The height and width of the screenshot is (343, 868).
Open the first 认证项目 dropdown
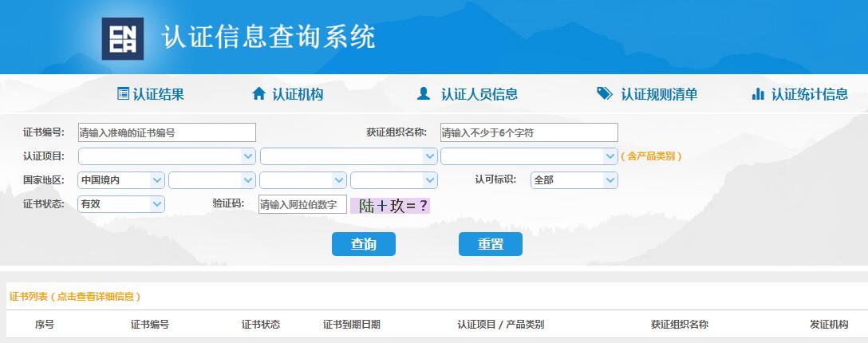pyautogui.click(x=167, y=156)
